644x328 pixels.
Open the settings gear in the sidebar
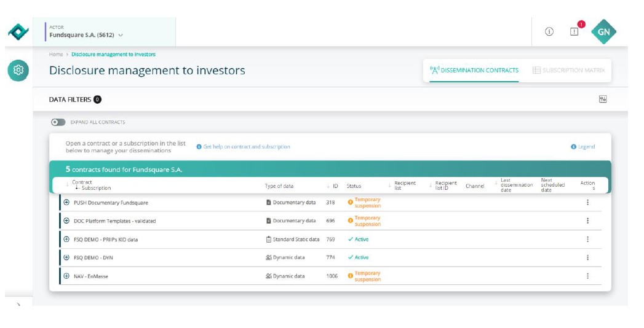18,71
